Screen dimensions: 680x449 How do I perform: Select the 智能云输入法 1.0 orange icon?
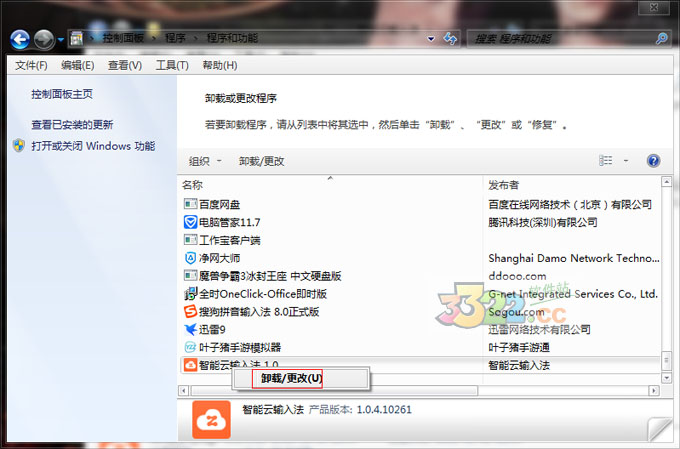(x=190, y=365)
